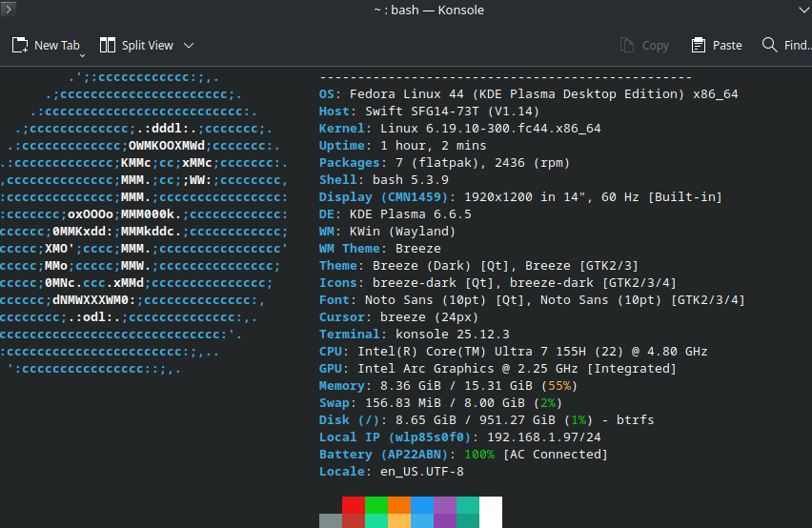This screenshot has width=812, height=528.
Task: Click the orange color block in palette
Action: tap(399, 505)
